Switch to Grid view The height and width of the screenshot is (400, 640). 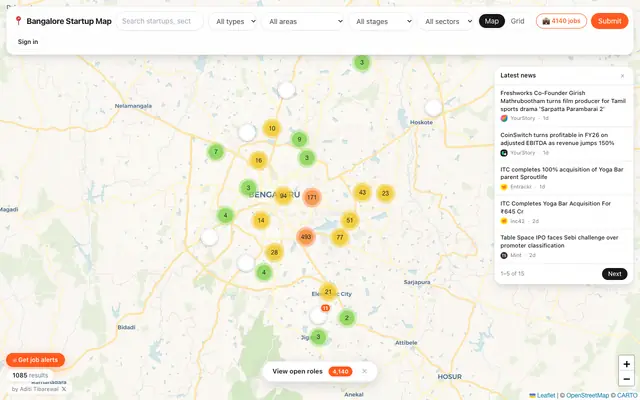(517, 21)
